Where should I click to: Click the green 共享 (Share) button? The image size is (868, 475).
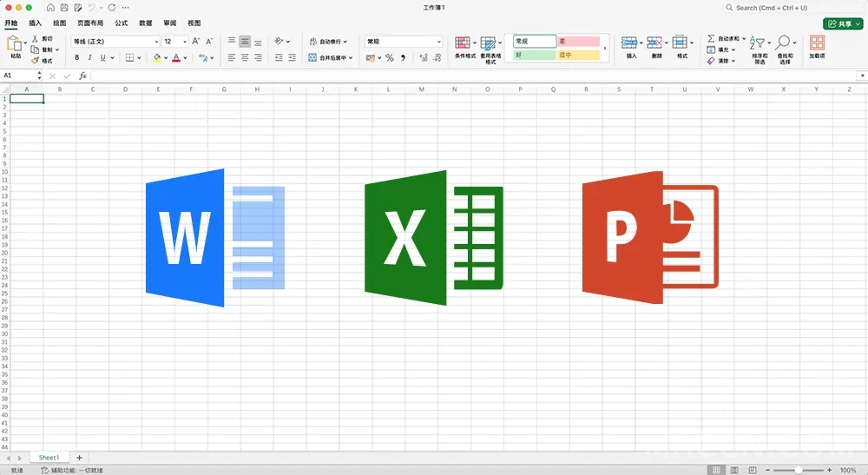(x=841, y=23)
